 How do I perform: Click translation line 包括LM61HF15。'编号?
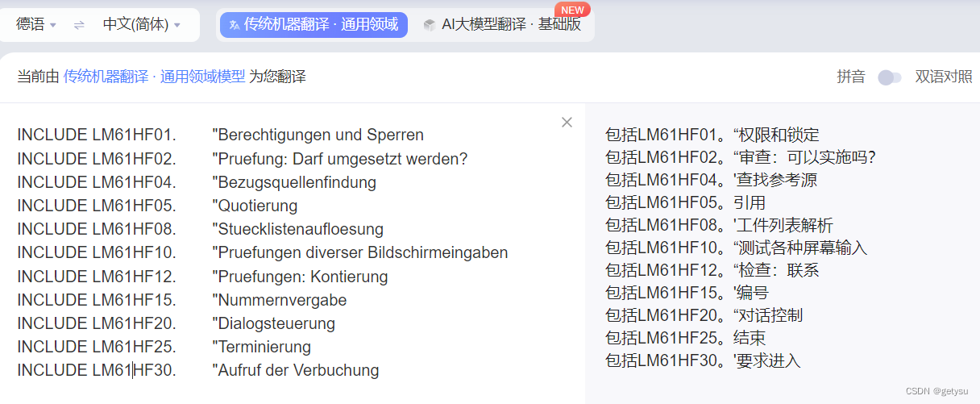click(x=687, y=293)
